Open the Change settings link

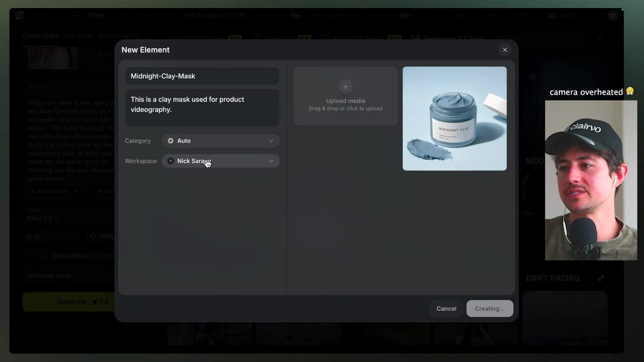pyautogui.click(x=70, y=255)
